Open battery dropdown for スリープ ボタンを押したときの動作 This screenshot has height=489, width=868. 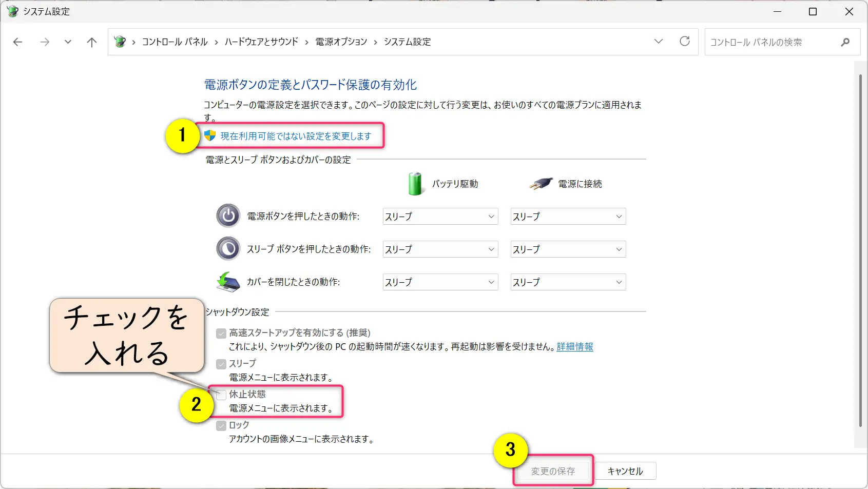click(x=440, y=249)
